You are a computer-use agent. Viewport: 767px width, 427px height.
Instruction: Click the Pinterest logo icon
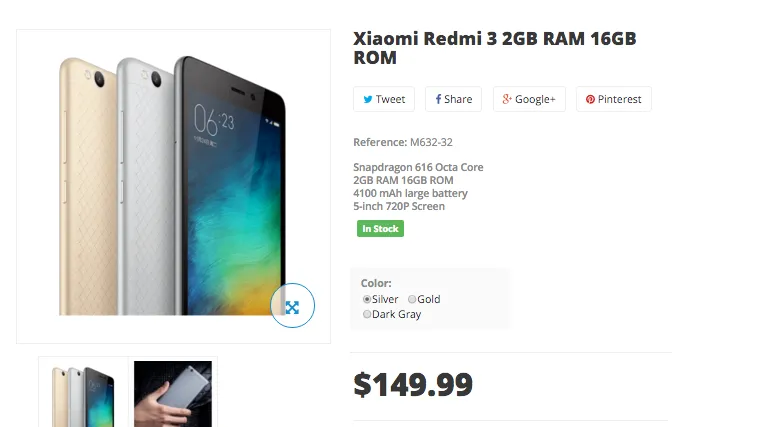point(590,100)
